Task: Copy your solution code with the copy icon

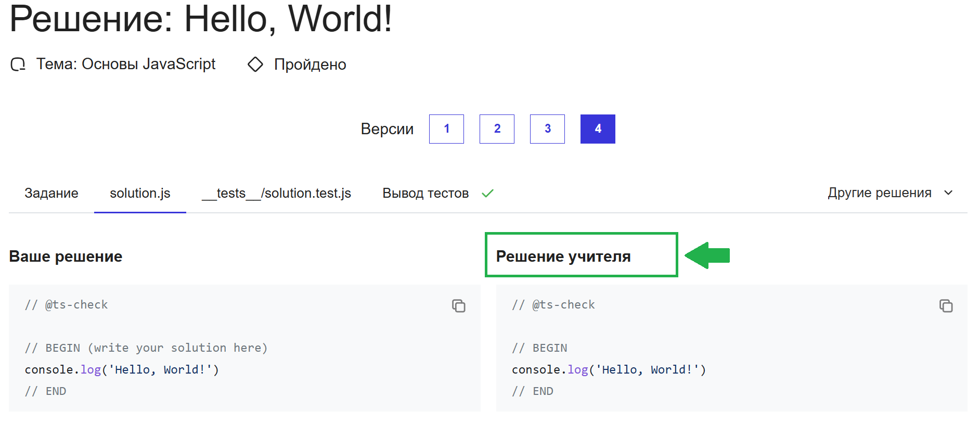Action: tap(458, 306)
